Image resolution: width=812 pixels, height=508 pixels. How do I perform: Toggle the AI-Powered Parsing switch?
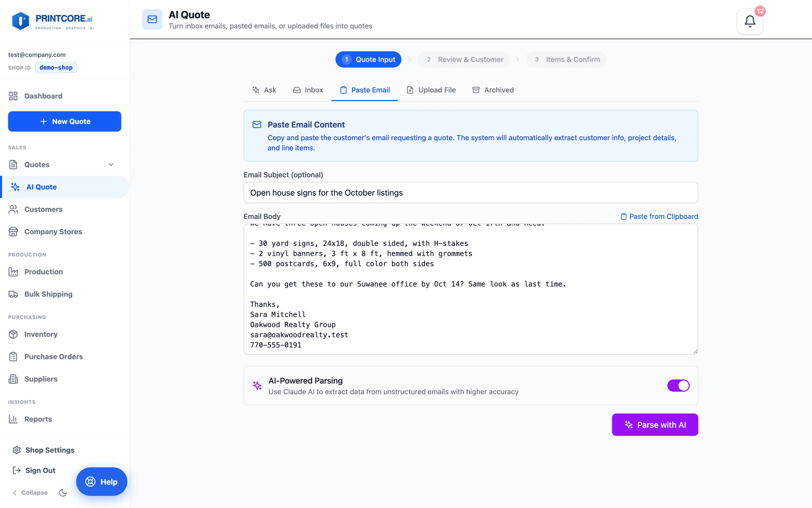tap(678, 385)
